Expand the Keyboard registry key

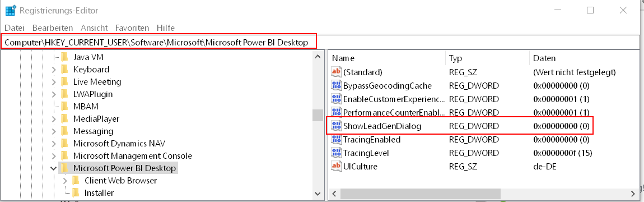[53, 70]
